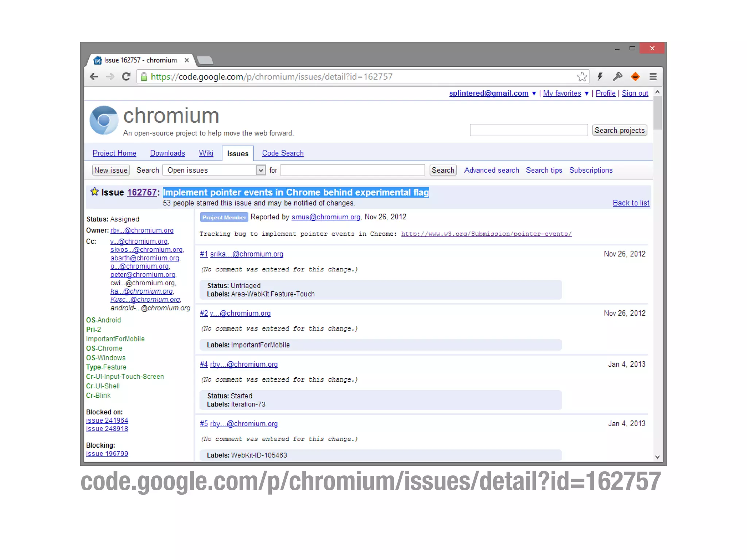Image resolution: width=747 pixels, height=560 pixels.
Task: Focus the project search text field
Action: click(x=529, y=130)
